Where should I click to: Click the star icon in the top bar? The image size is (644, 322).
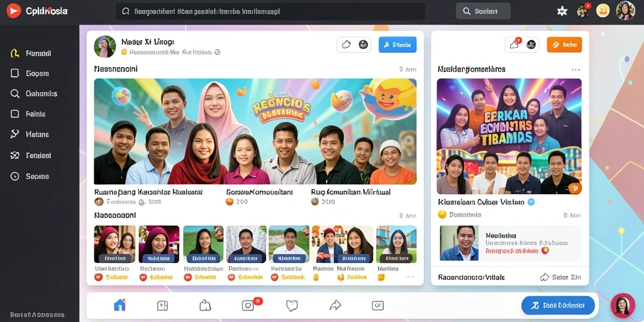click(562, 11)
